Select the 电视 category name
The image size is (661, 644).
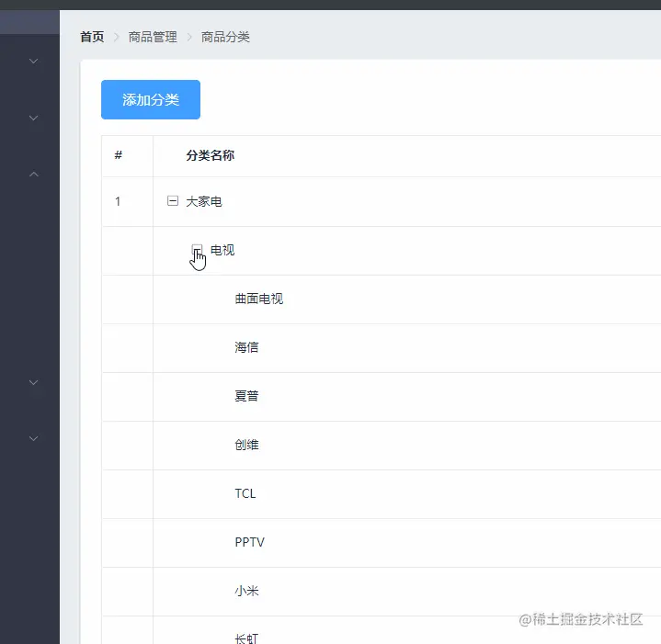[222, 250]
